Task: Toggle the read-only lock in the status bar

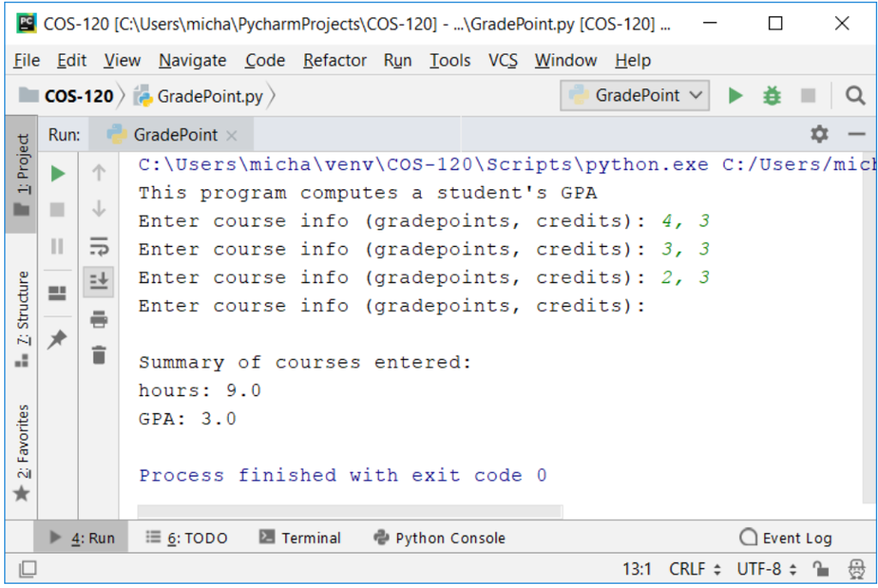Action: pyautogui.click(x=821, y=568)
